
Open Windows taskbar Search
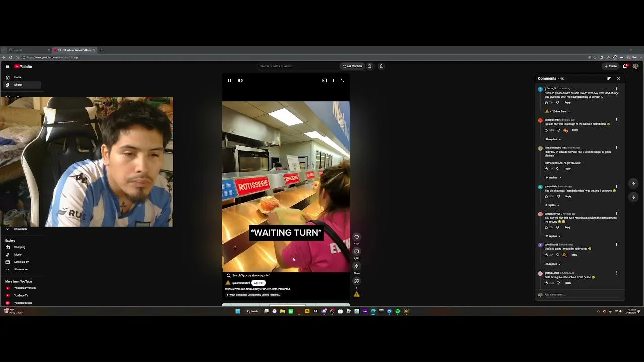(253, 311)
